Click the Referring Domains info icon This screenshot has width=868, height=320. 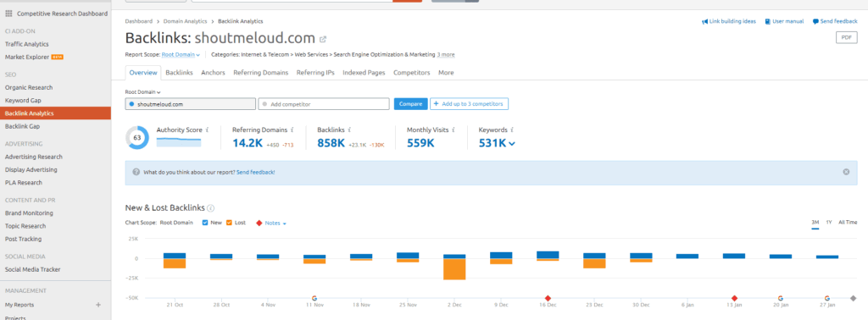pos(292,130)
